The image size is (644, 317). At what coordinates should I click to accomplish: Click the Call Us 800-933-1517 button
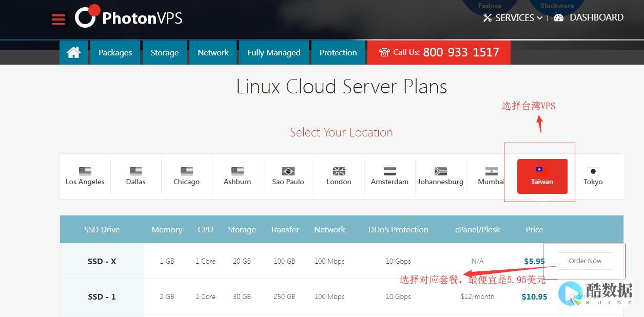pos(439,52)
